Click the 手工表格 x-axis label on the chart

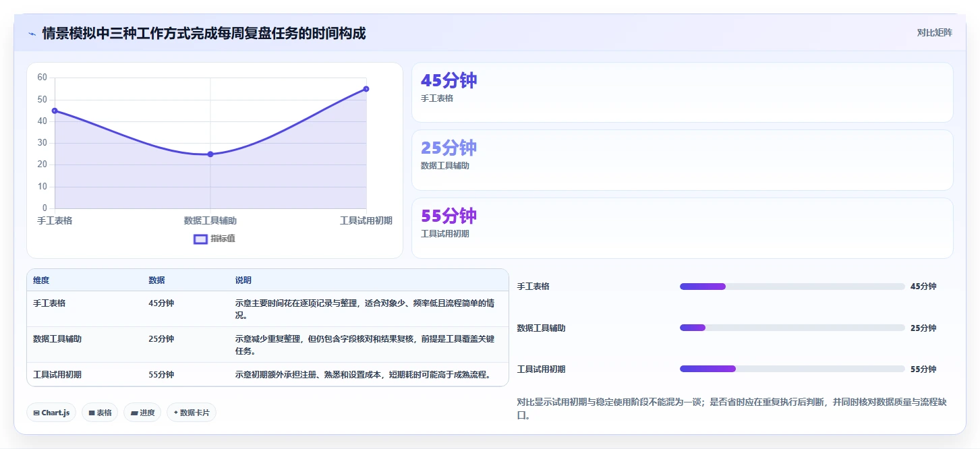(x=55, y=220)
